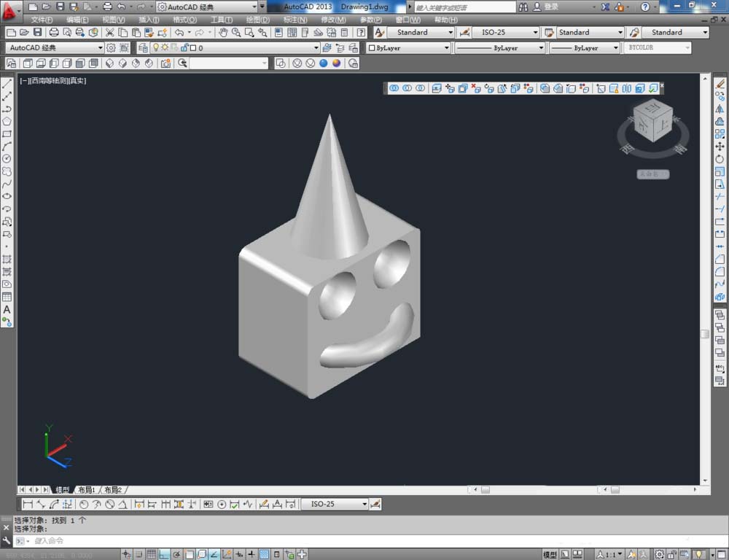The width and height of the screenshot is (729, 560).
Task: Open the 修改(M) menu
Action: pyautogui.click(x=333, y=20)
